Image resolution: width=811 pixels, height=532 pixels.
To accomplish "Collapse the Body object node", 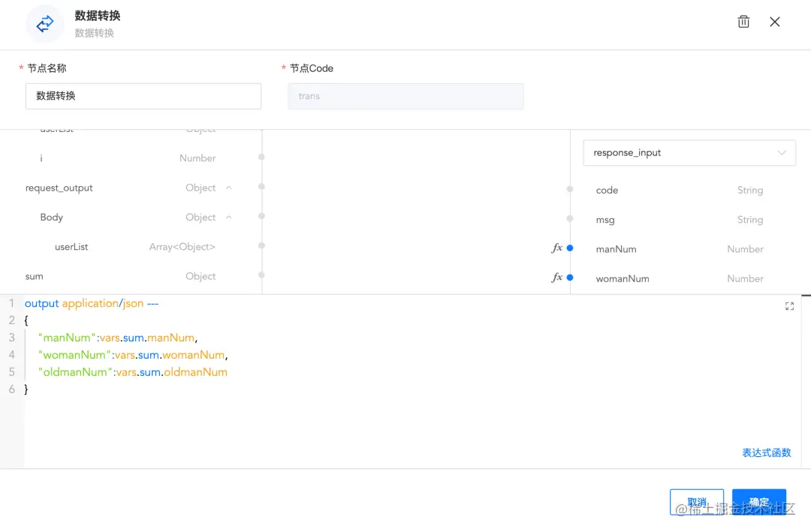I will (x=228, y=217).
